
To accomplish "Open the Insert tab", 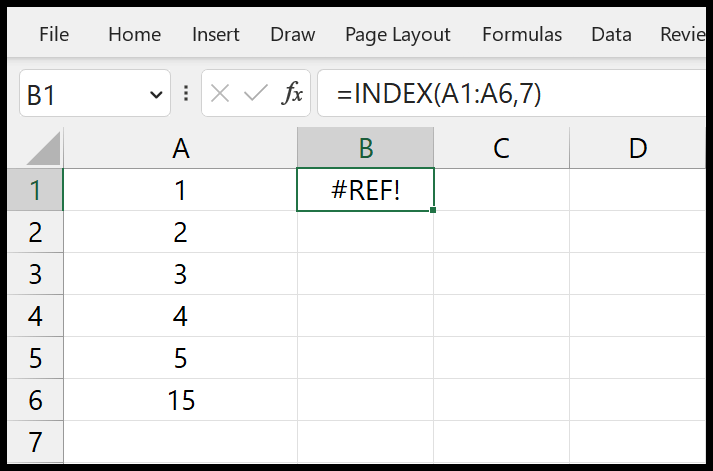I will pos(216,35).
